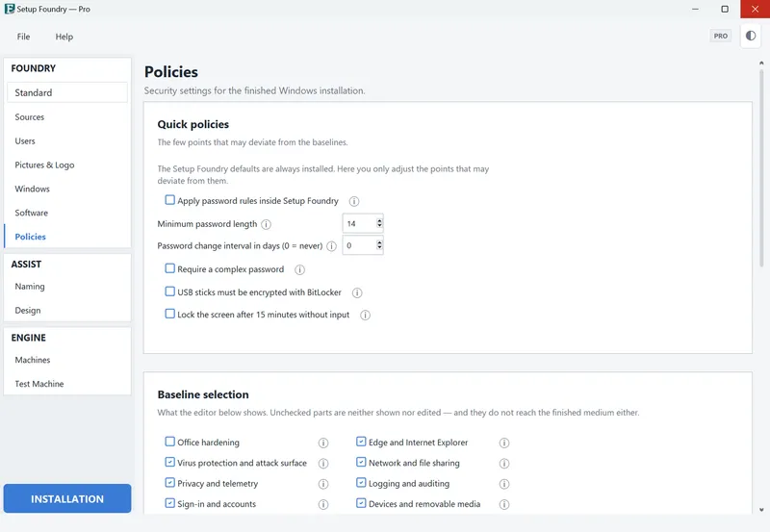Viewport: 770px width, 532px height.
Task: Toggle the dark/light theme icon
Action: click(751, 36)
